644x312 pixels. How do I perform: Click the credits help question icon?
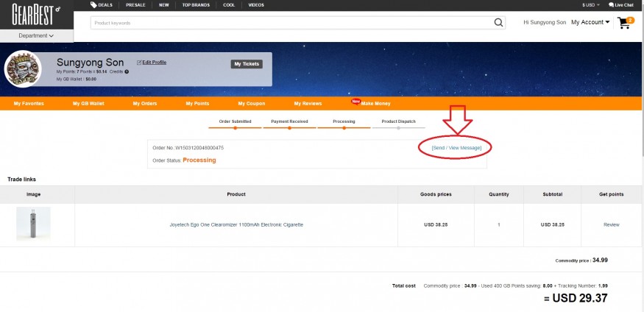127,72
